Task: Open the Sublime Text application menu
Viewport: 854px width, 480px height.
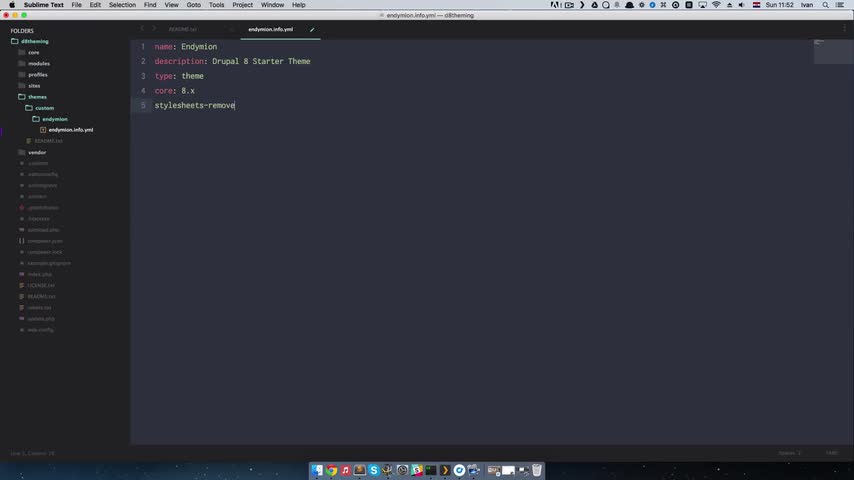Action: 44,5
